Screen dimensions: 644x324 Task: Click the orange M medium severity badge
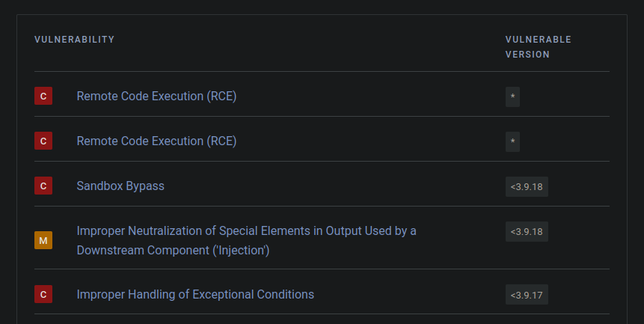tap(43, 240)
